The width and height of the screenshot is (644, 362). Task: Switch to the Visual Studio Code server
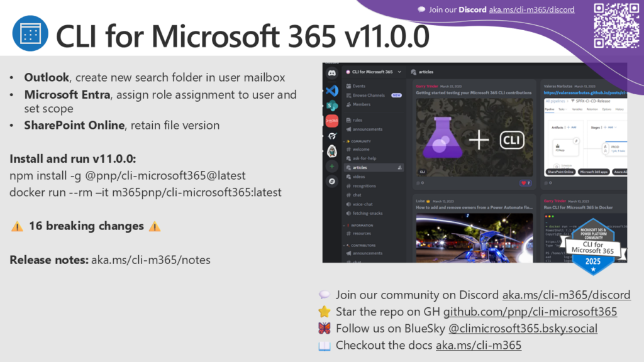pyautogui.click(x=332, y=90)
